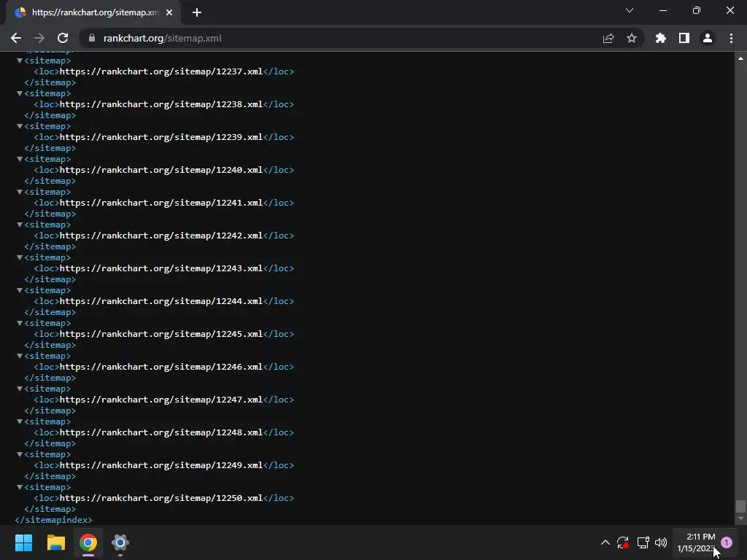
Task: Show hidden system tray icons
Action: (x=605, y=542)
